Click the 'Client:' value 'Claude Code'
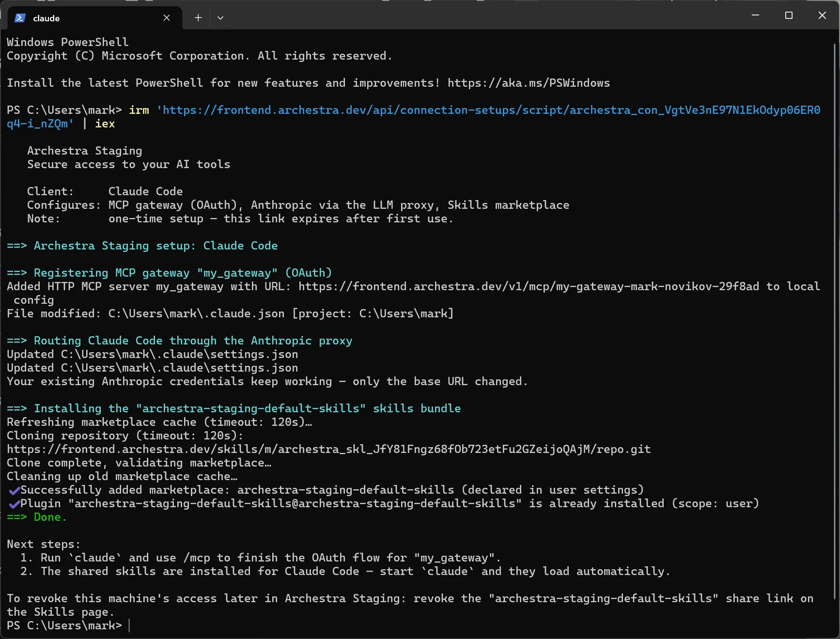 click(x=146, y=191)
